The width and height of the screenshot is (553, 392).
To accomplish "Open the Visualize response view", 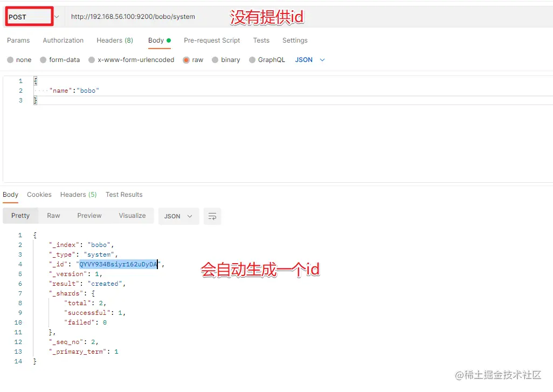I will pos(132,216).
